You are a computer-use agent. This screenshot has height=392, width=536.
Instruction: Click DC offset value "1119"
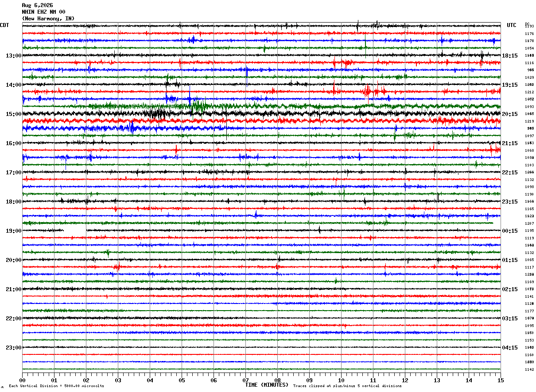(x=529, y=238)
